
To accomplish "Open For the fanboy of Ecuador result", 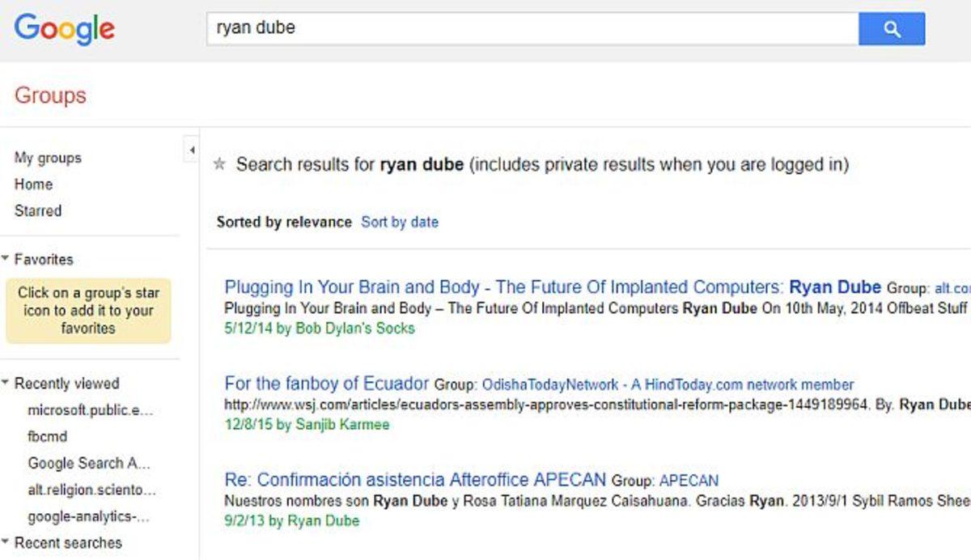I will click(326, 383).
